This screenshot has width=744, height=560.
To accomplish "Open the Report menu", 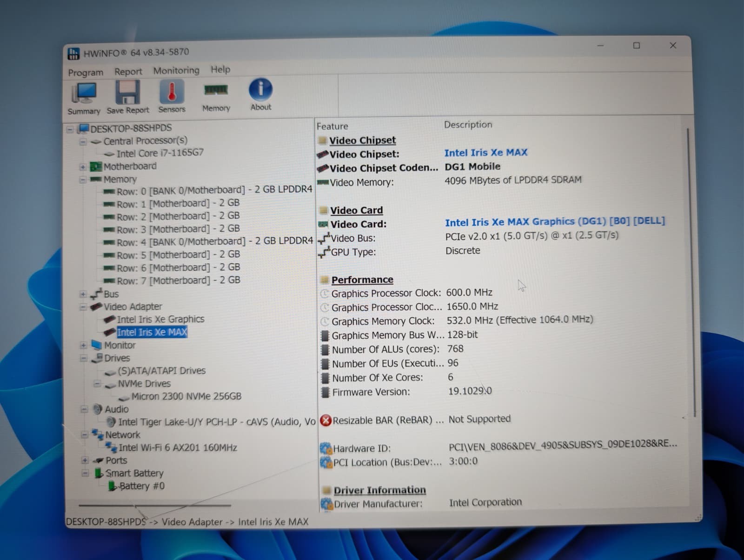I will 128,72.
